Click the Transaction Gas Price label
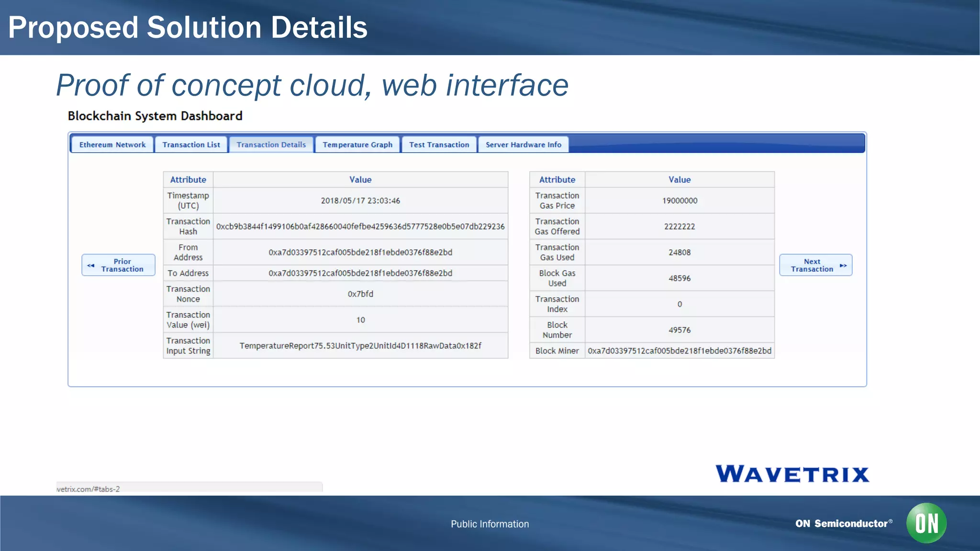 click(x=557, y=200)
